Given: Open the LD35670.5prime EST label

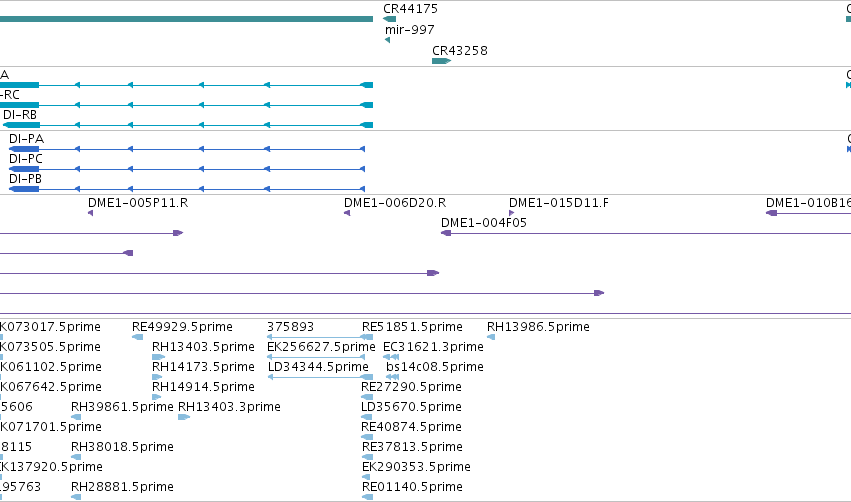Looking at the screenshot, I should coord(411,408).
